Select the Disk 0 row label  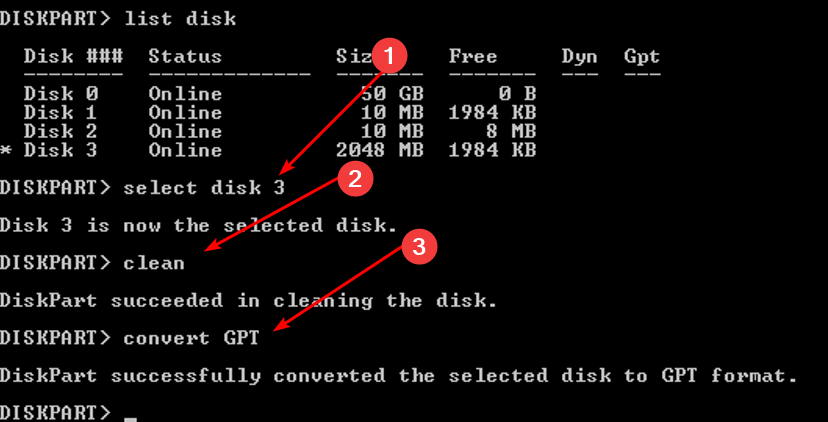coord(61,93)
